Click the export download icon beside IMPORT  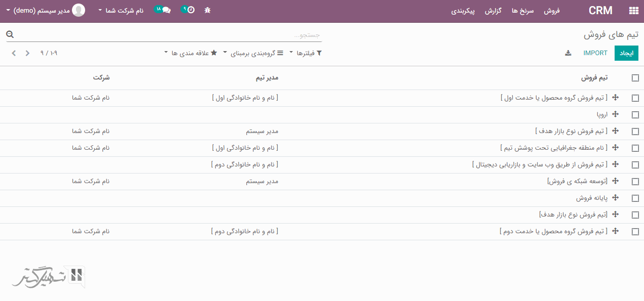tap(568, 53)
